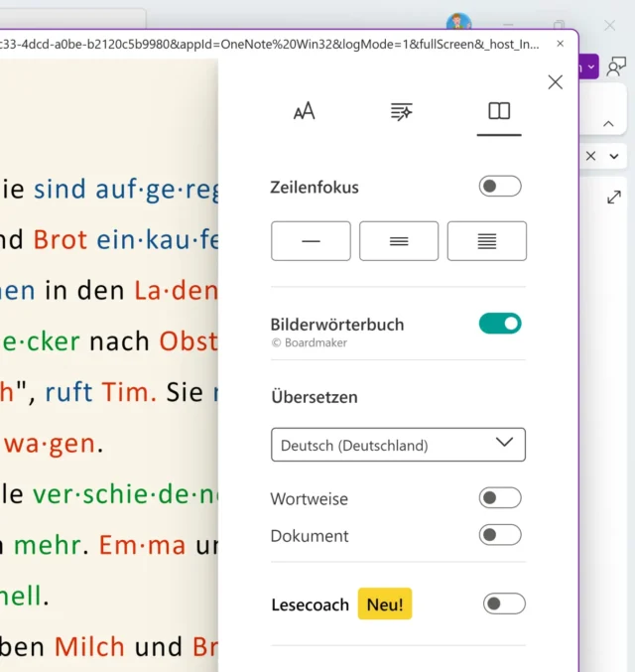Open the grammar options tab
Viewport: 635px width, 672px height.
pyautogui.click(x=401, y=111)
